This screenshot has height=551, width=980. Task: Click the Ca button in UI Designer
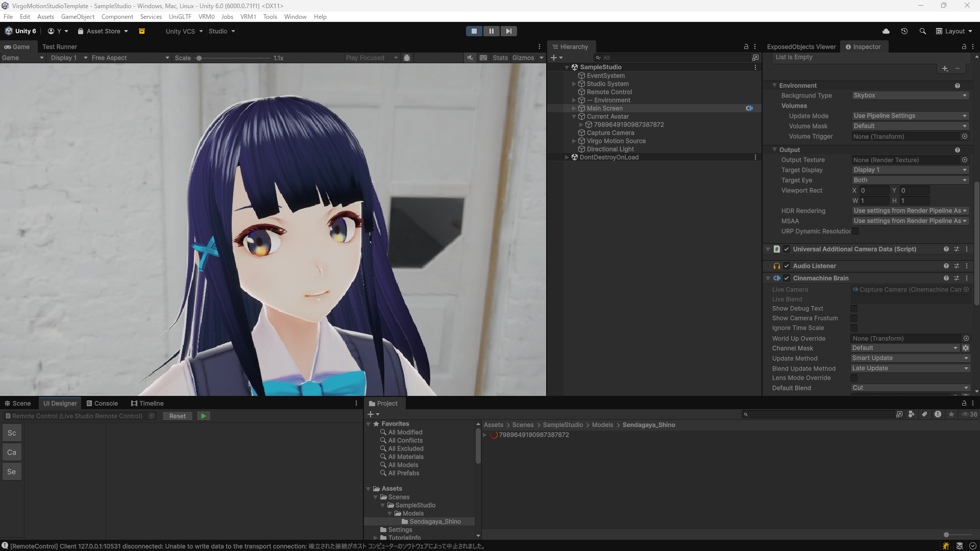(x=12, y=453)
